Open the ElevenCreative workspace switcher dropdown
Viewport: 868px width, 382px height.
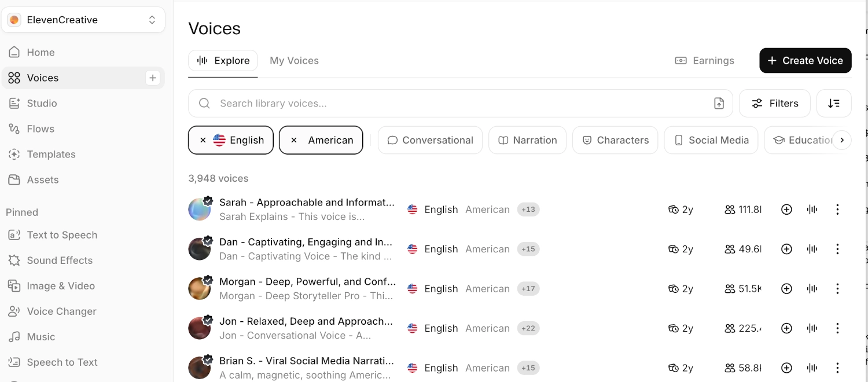point(83,20)
